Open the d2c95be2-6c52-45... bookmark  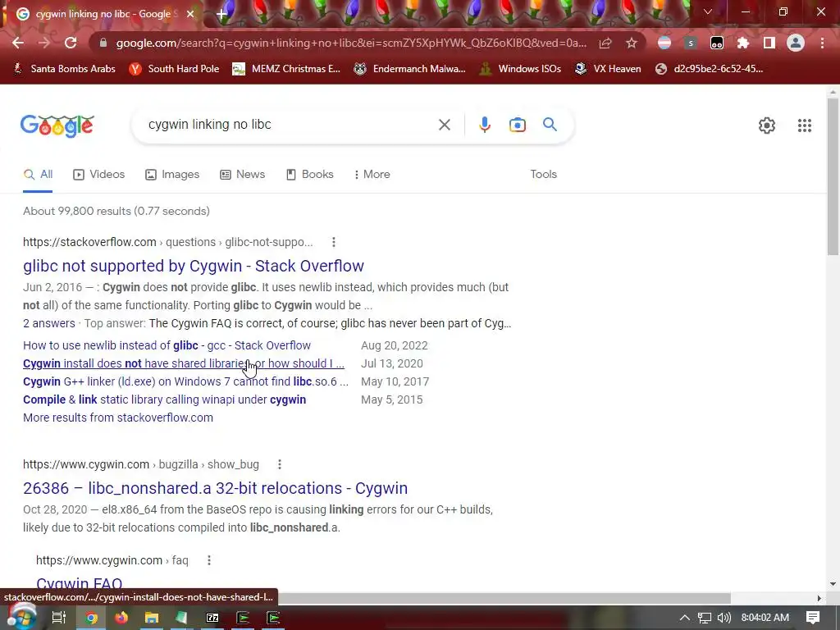709,69
